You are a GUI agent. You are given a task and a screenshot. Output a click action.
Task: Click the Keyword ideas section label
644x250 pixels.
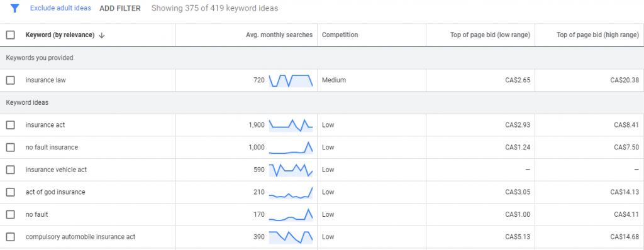tap(27, 102)
